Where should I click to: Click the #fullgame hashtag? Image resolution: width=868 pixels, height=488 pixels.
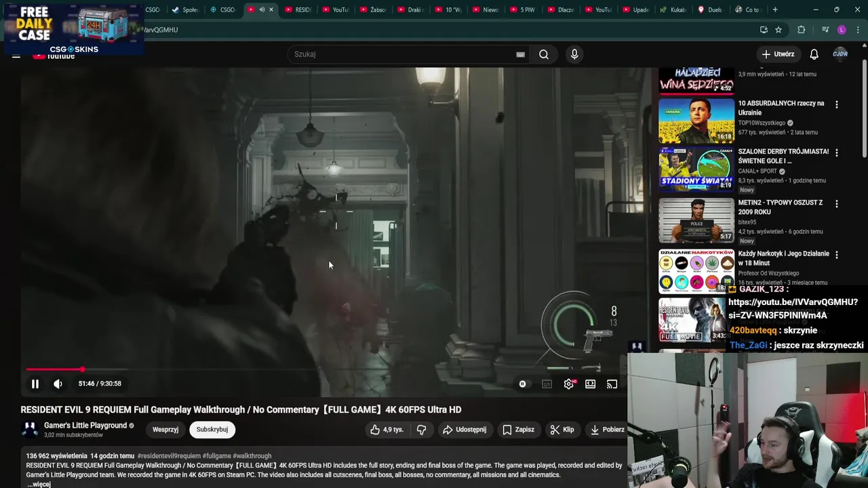click(217, 456)
